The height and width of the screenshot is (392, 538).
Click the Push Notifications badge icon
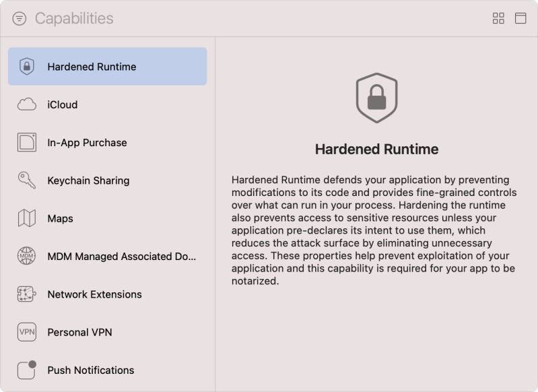tap(27, 370)
